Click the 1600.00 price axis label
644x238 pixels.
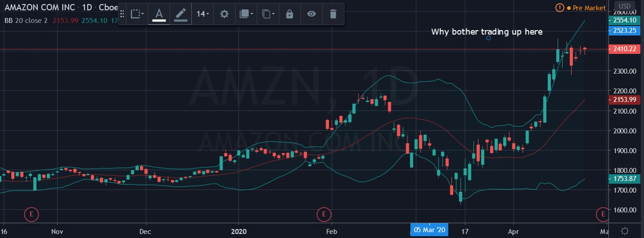tap(625, 210)
